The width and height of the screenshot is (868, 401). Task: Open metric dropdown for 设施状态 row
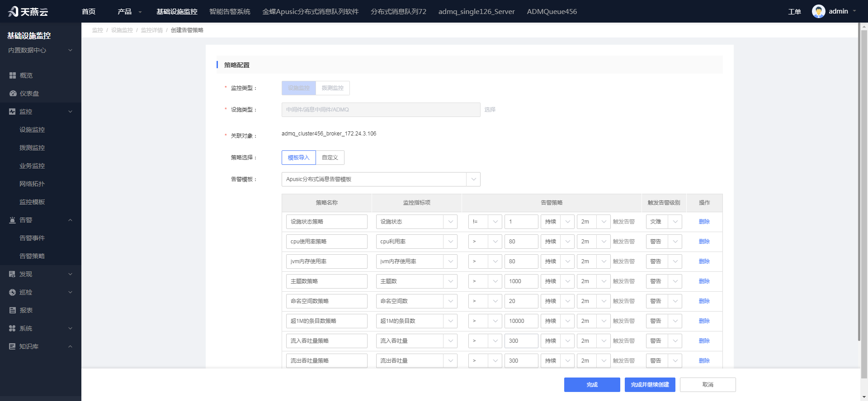[x=416, y=222]
